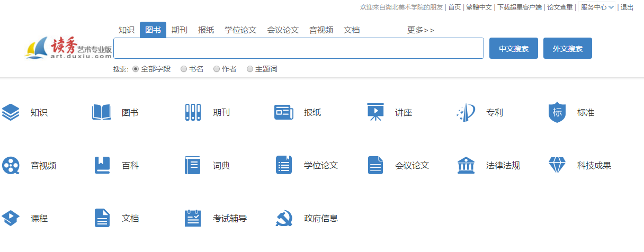
Task: Open the 音视频 film-reel icon
Action: 11,166
